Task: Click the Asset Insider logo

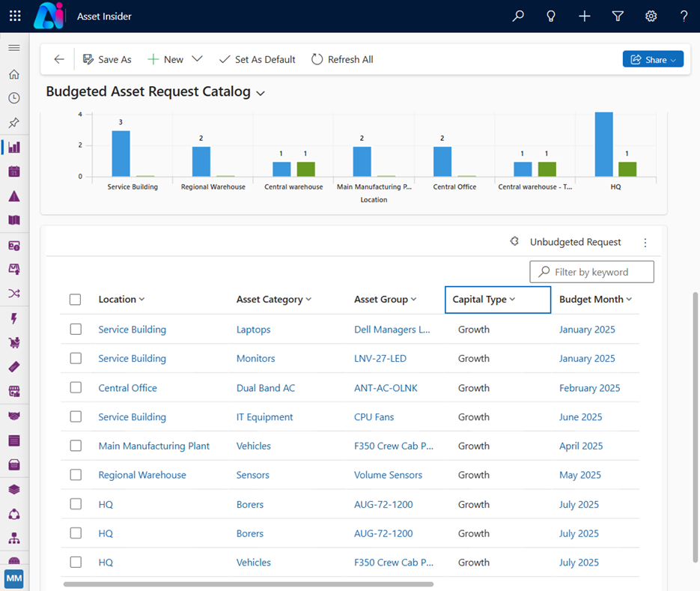Action: tap(49, 16)
